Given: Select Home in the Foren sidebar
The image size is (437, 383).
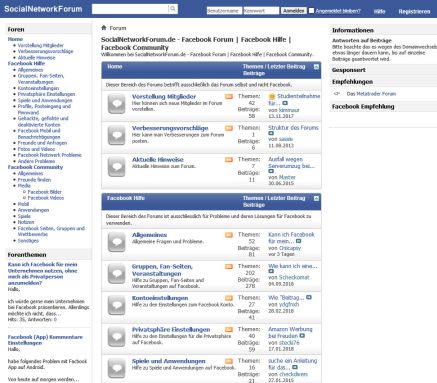Looking at the screenshot, I should pyautogui.click(x=15, y=39).
